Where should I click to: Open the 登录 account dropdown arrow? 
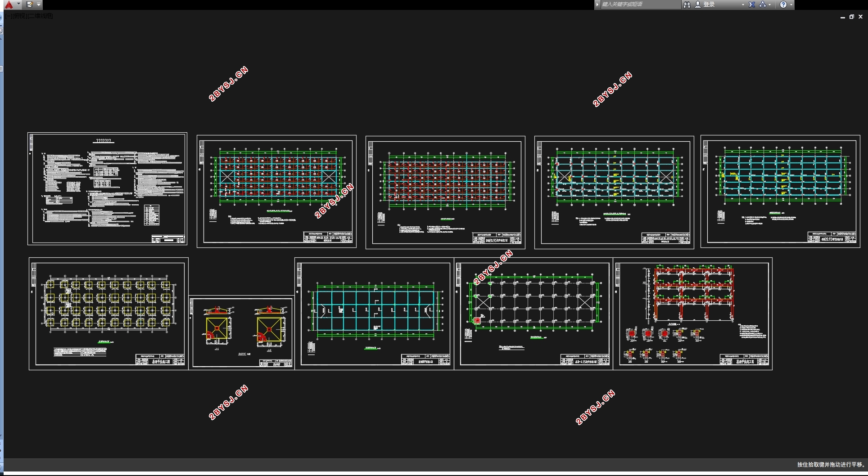pyautogui.click(x=743, y=5)
